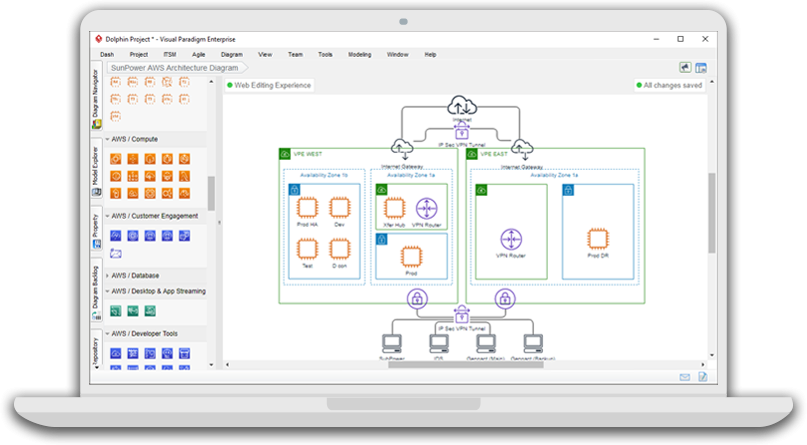This screenshot has height=445, width=807.
Task: Click the panel layout icon at top right
Action: [701, 68]
